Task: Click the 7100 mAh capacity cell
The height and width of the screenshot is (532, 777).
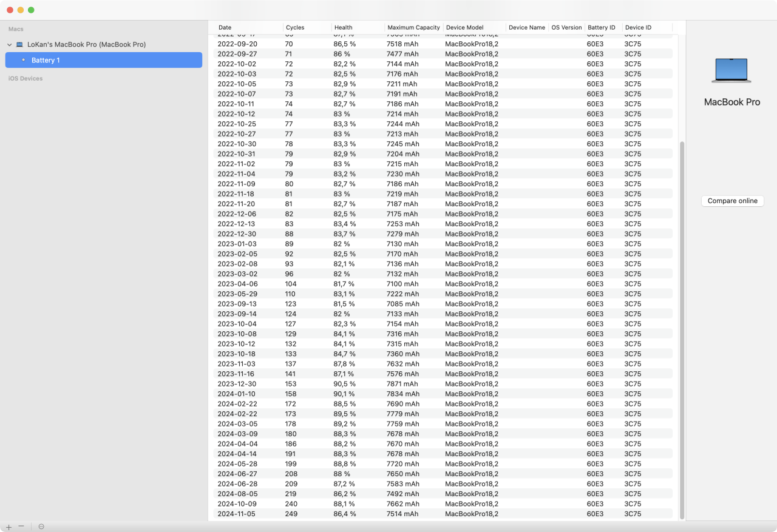Action: 402,284
